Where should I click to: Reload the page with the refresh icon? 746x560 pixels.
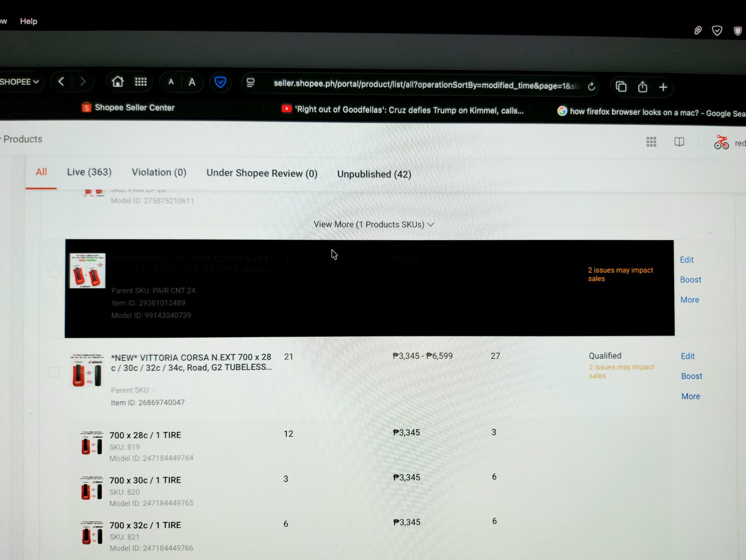click(x=591, y=86)
